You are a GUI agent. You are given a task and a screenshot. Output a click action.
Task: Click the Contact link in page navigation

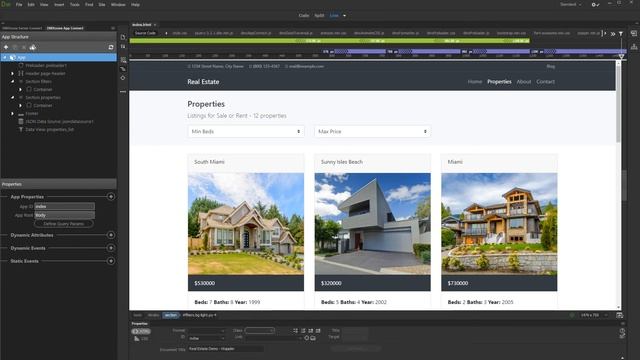(545, 82)
